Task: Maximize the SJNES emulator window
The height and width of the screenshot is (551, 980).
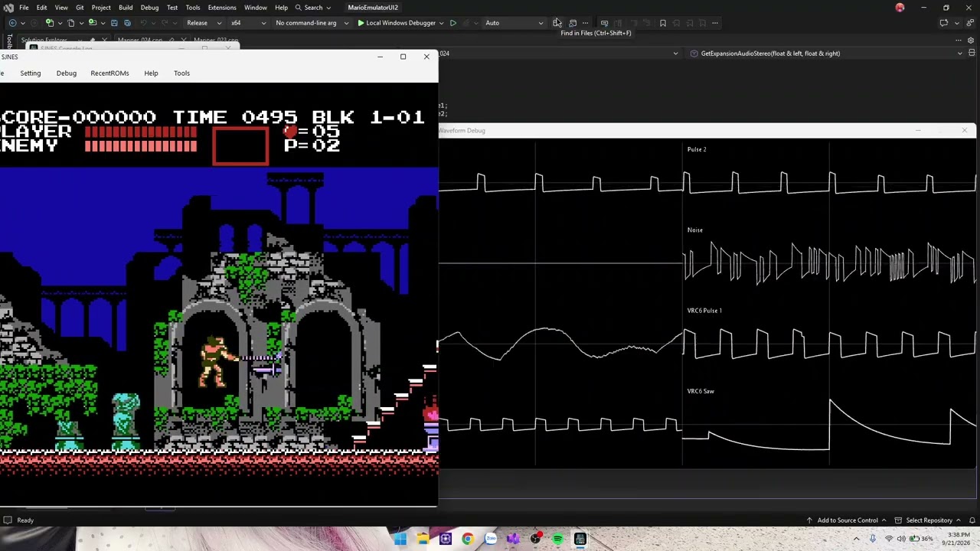Action: click(403, 57)
